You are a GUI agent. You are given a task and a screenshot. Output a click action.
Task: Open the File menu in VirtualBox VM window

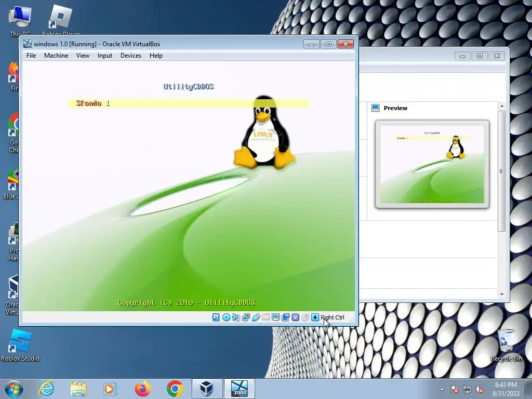[x=31, y=55]
